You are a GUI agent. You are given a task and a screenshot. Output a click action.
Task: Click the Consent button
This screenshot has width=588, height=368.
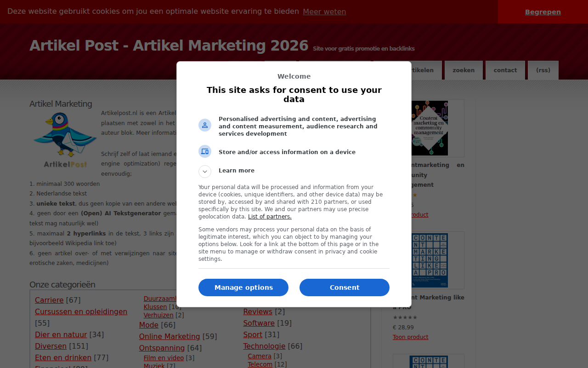(x=345, y=287)
